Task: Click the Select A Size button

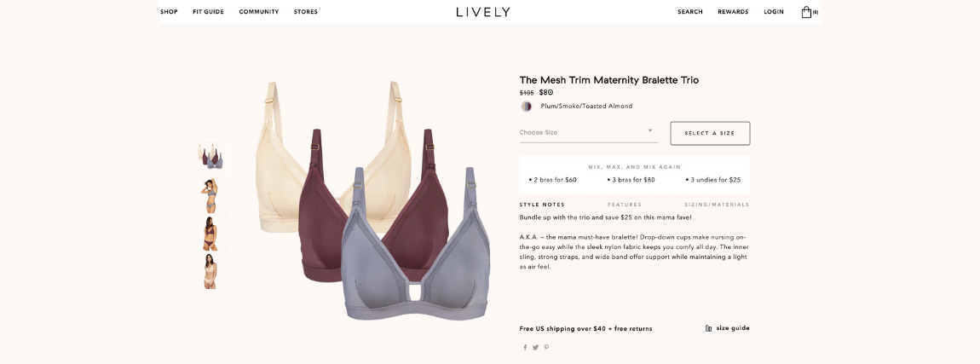Action: [710, 133]
